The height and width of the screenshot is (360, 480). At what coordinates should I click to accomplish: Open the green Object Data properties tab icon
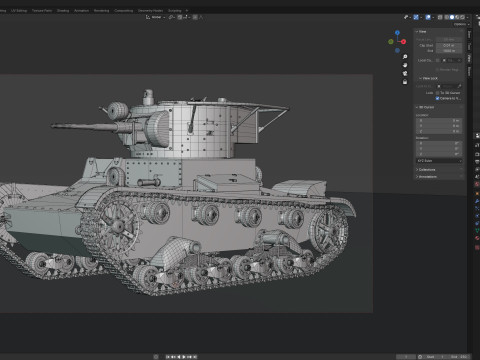tap(477, 231)
